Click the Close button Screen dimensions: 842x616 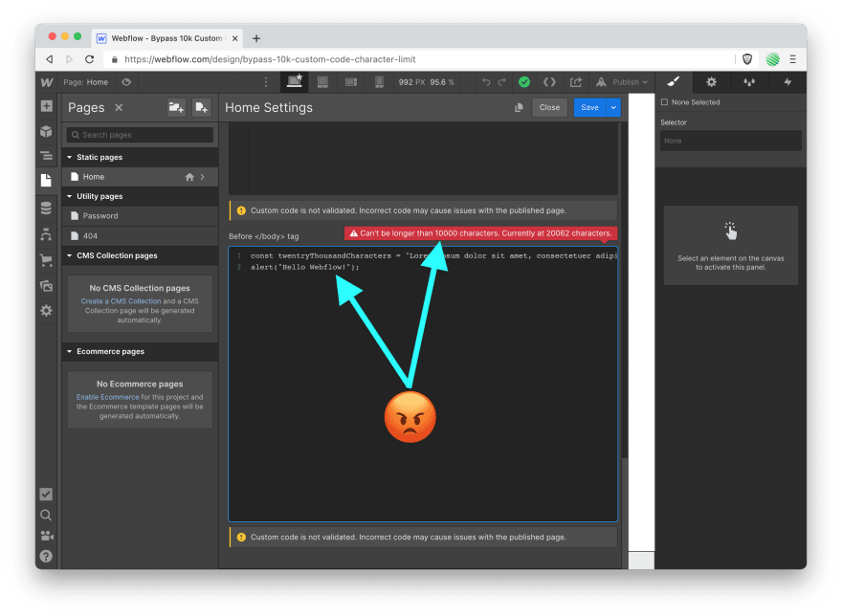(x=549, y=107)
